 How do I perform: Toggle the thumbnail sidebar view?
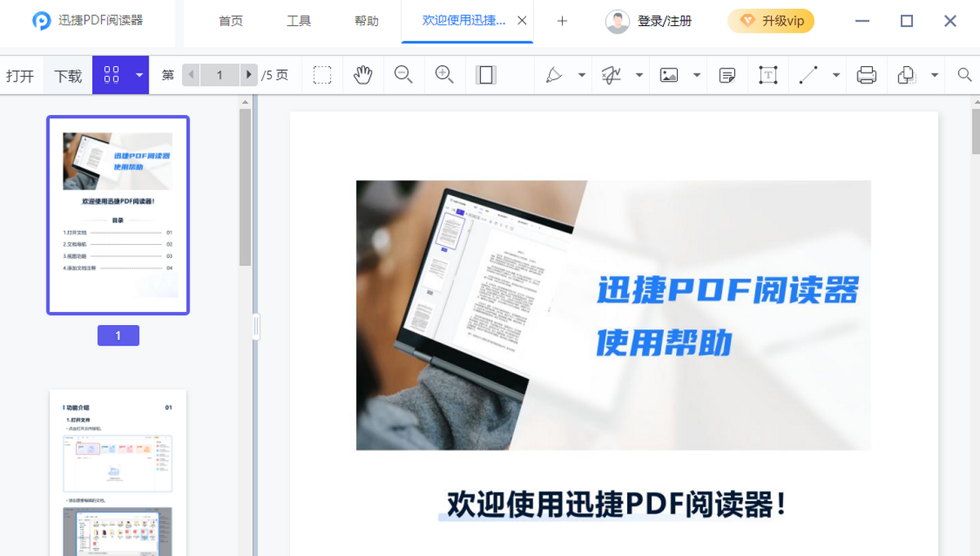pos(113,74)
